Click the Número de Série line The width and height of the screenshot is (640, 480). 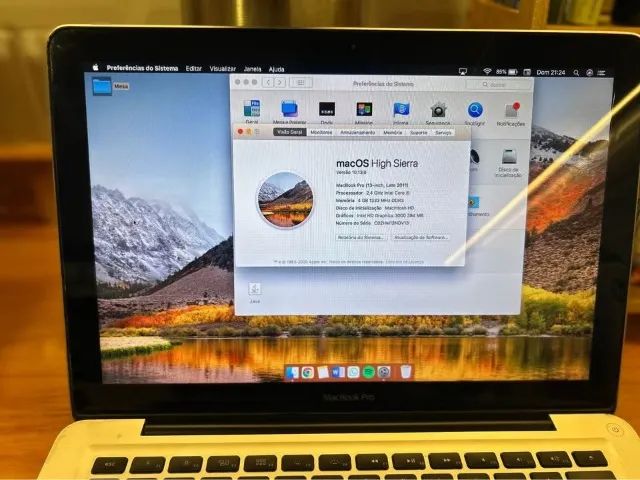[x=372, y=223]
